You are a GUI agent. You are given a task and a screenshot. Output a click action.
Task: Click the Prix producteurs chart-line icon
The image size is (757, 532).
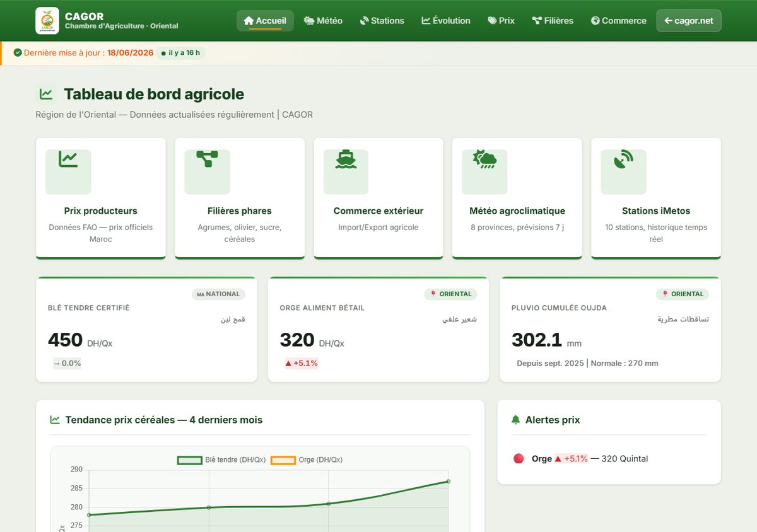pyautogui.click(x=68, y=159)
